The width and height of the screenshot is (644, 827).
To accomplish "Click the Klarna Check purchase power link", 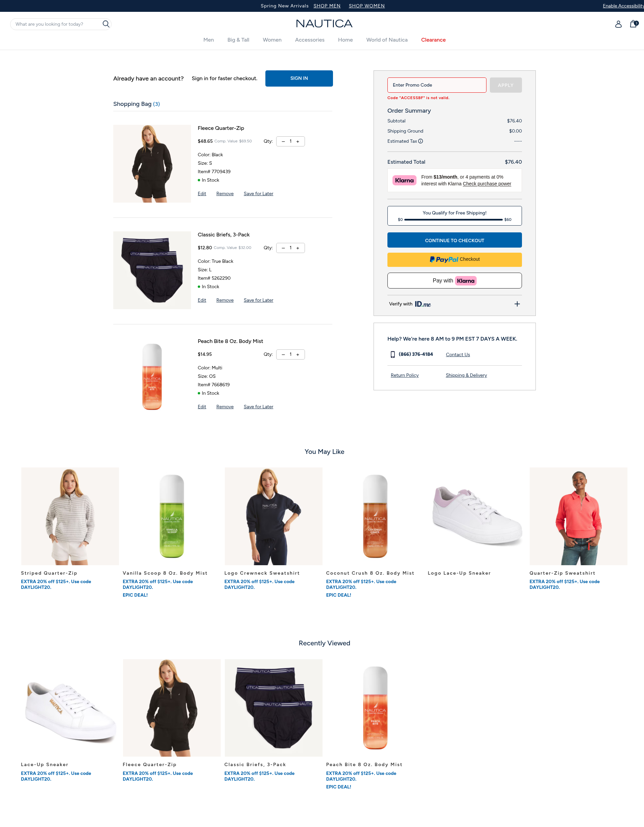I will pyautogui.click(x=487, y=184).
